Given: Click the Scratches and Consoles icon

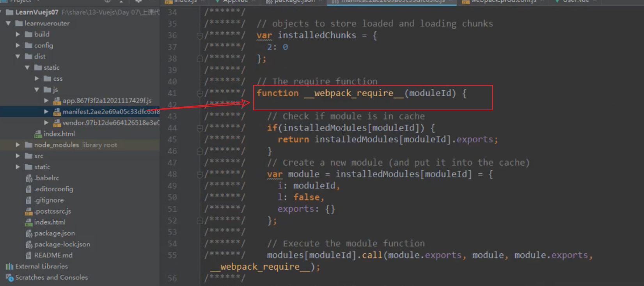Looking at the screenshot, I should 9,278.
